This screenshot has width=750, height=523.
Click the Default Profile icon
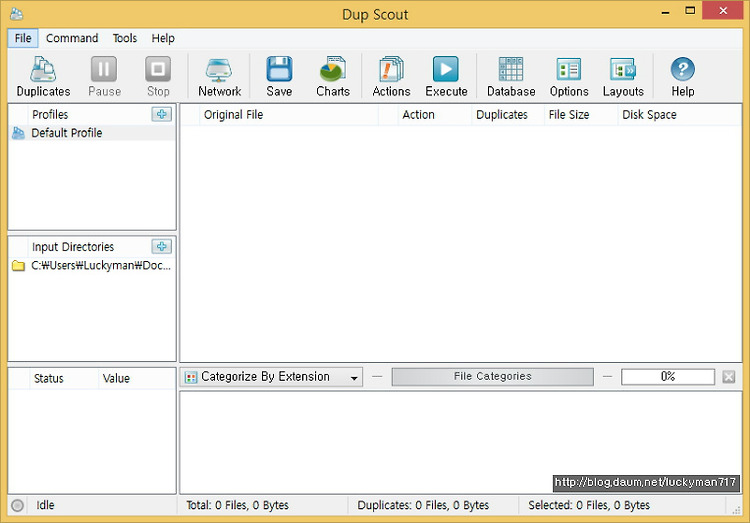(x=18, y=133)
